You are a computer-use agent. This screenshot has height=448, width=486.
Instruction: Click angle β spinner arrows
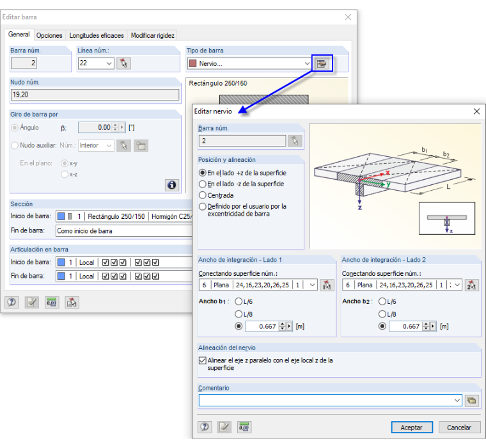click(x=115, y=127)
